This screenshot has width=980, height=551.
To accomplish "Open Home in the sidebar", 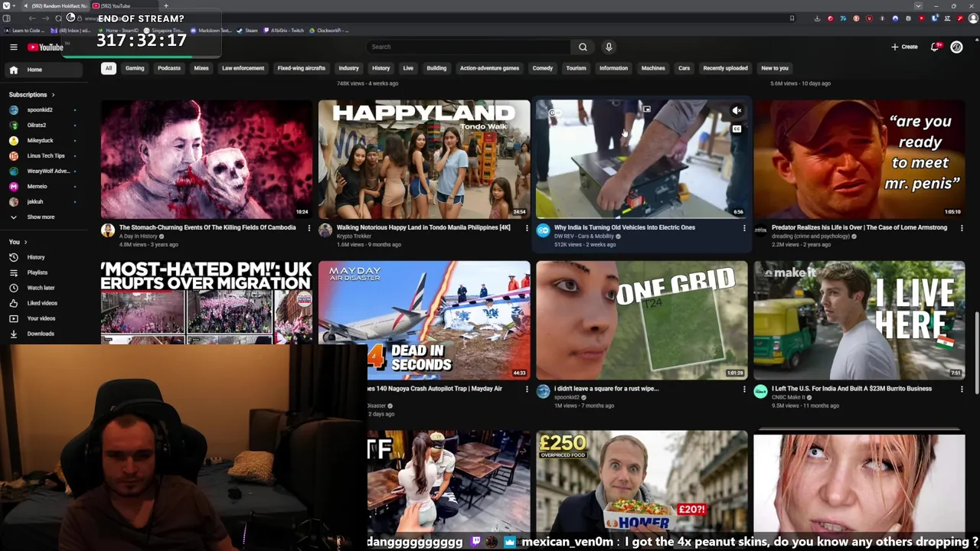I will point(42,70).
